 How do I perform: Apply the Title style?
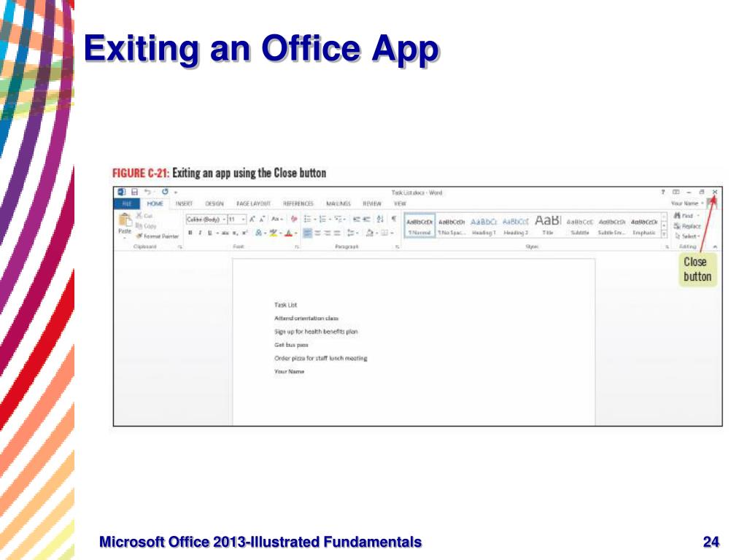point(548,226)
